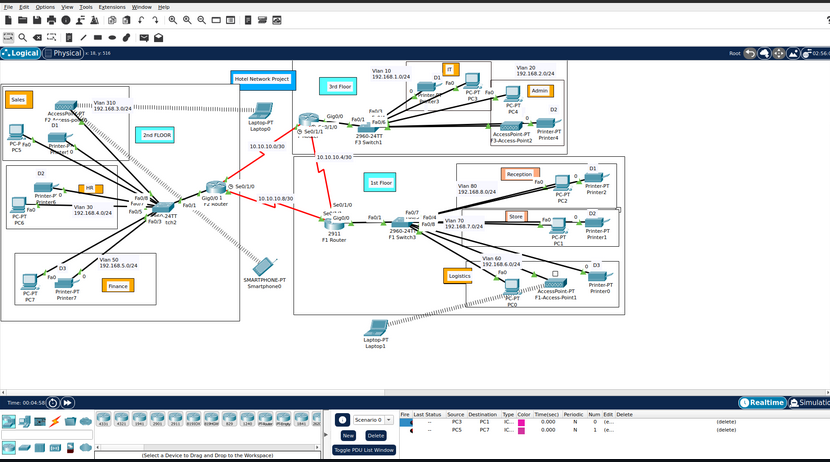Click device list horizontal scrollbar
Viewport: 830px width, 462px height.
[208, 447]
